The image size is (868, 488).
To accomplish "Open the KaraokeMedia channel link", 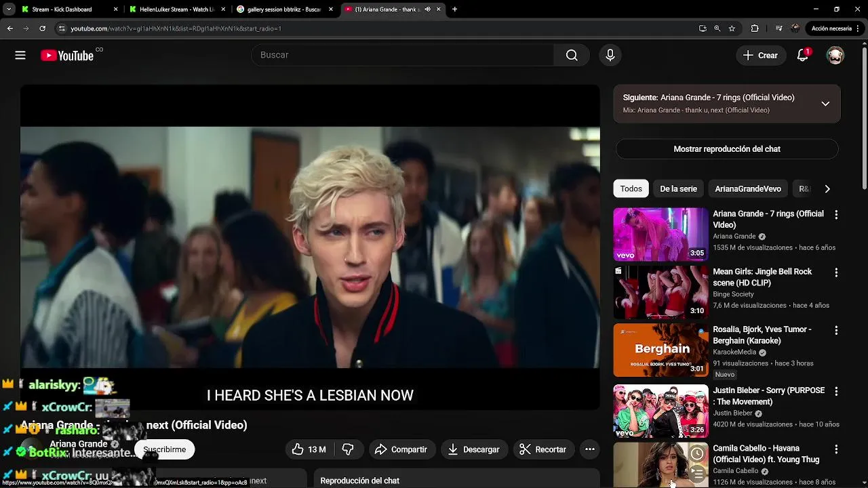I will click(734, 352).
